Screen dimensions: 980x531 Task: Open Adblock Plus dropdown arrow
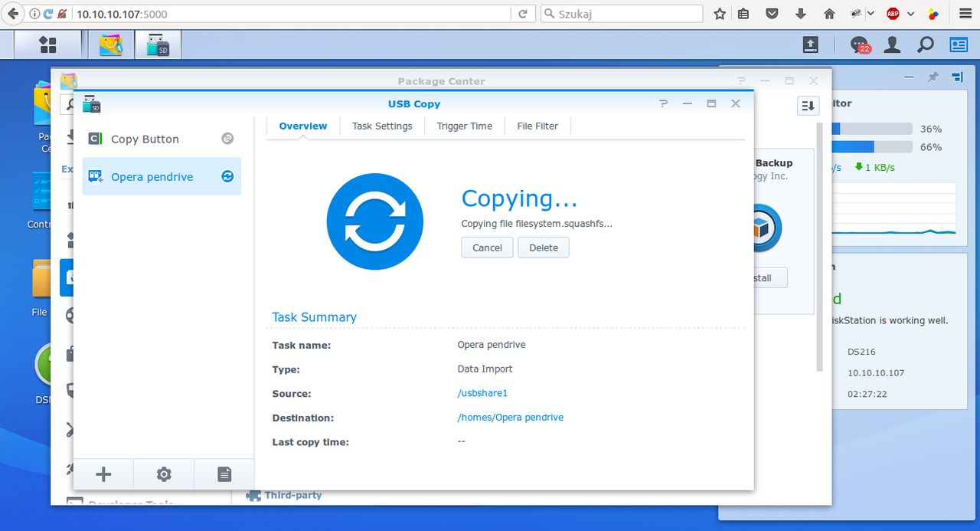pos(911,14)
